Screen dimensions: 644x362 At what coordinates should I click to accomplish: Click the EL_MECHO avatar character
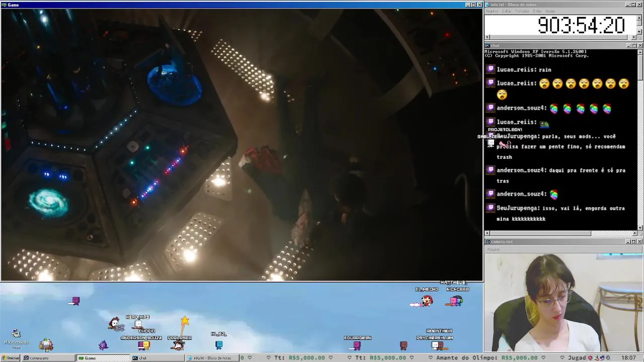pyautogui.click(x=427, y=301)
